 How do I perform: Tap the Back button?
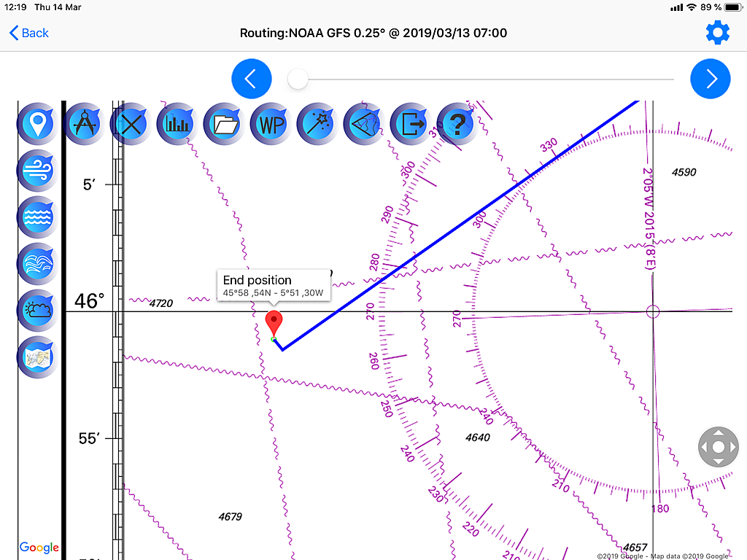pyautogui.click(x=29, y=33)
